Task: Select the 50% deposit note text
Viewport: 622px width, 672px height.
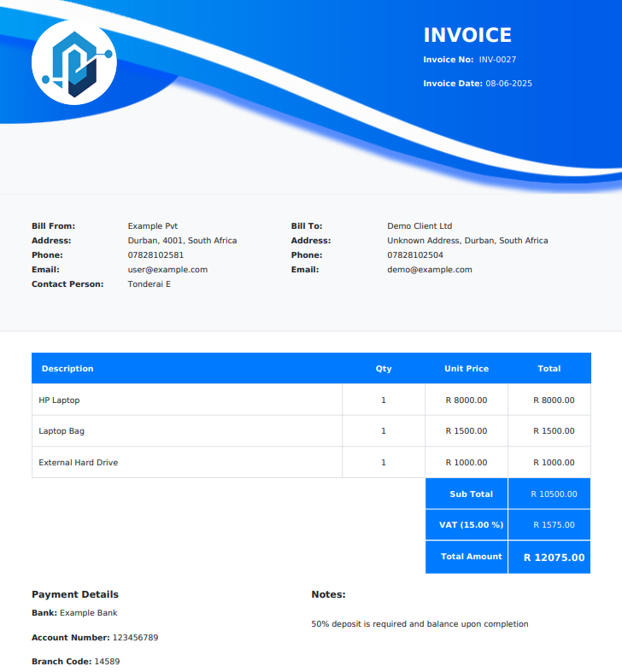Action: click(x=420, y=624)
